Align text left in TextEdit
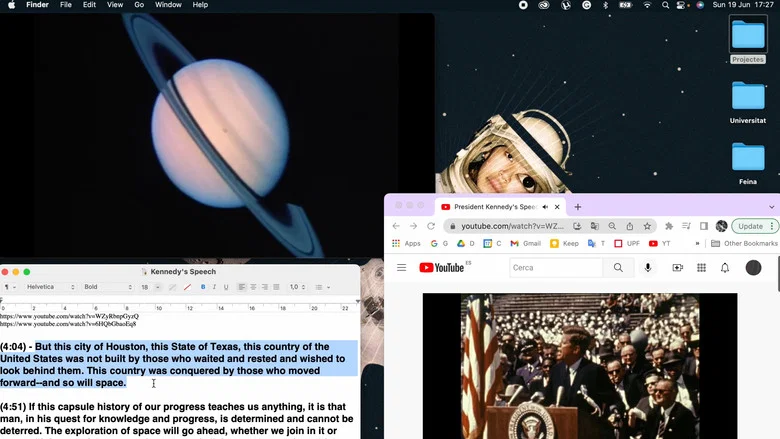Viewport: 780px width, 439px height. click(x=242, y=287)
